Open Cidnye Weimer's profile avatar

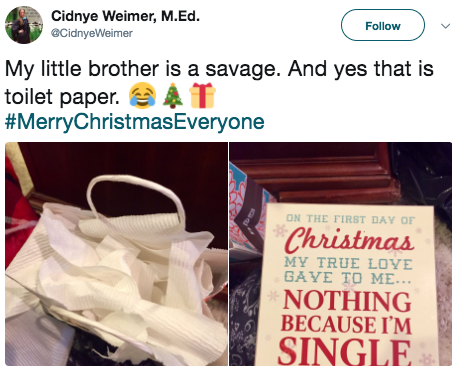24,25
